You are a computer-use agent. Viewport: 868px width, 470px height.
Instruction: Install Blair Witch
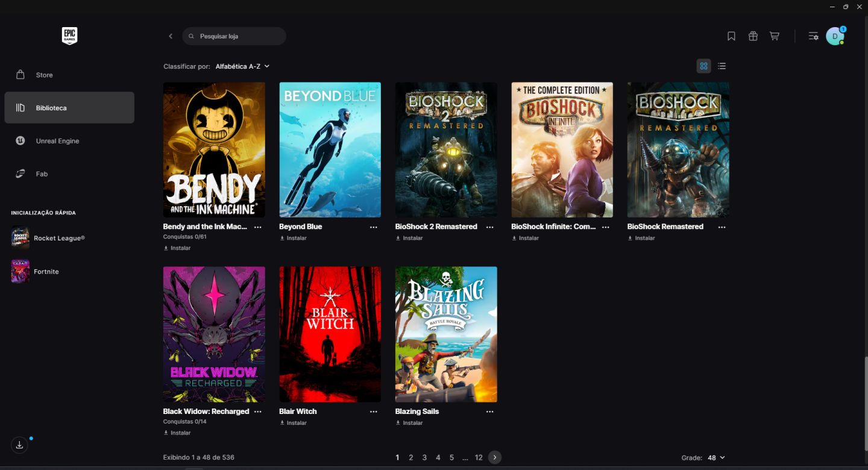point(294,423)
